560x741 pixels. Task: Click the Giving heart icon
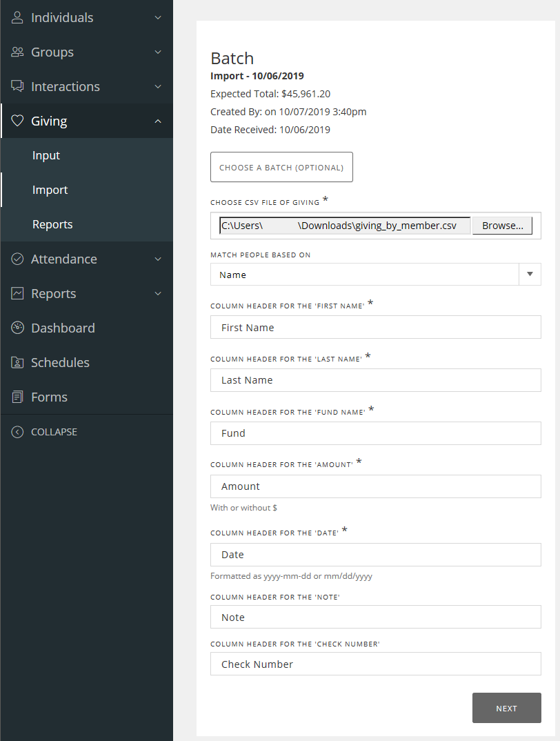pos(18,121)
